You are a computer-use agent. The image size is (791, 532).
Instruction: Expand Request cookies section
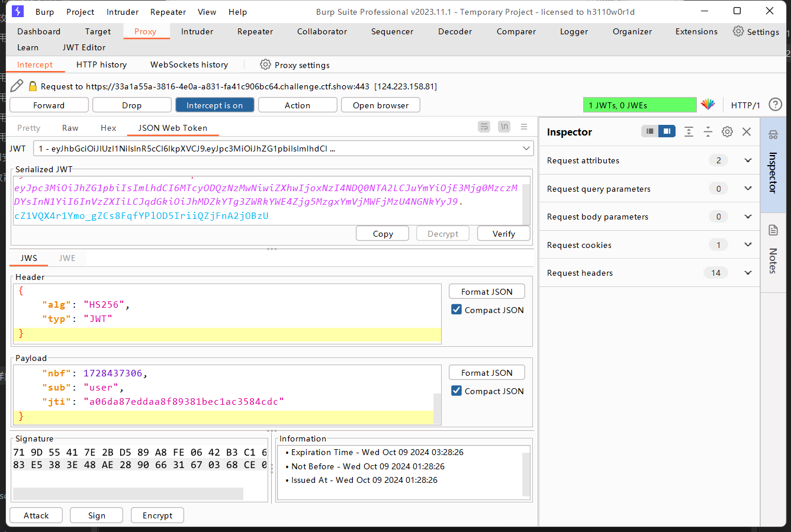pos(748,244)
